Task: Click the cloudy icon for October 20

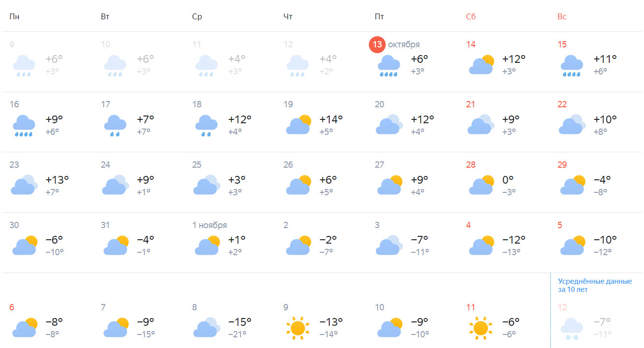Action: coord(389,125)
